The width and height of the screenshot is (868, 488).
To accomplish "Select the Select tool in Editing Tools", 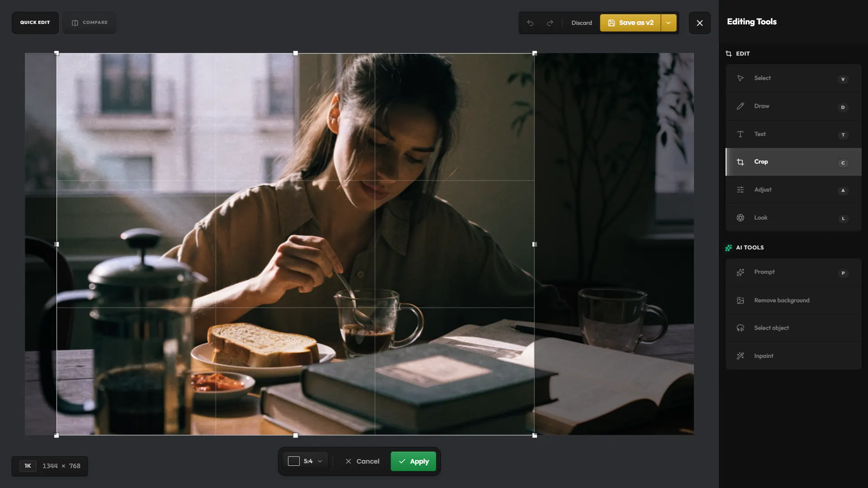I will 793,78.
